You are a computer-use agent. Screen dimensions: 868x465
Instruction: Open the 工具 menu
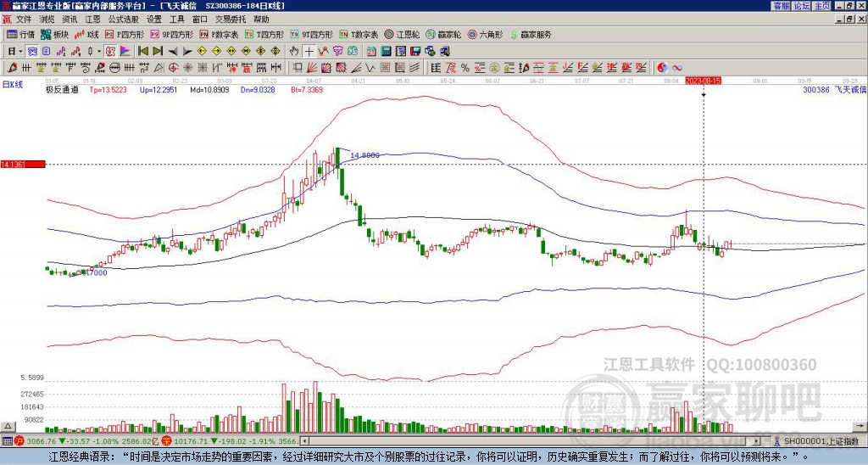pyautogui.click(x=176, y=20)
